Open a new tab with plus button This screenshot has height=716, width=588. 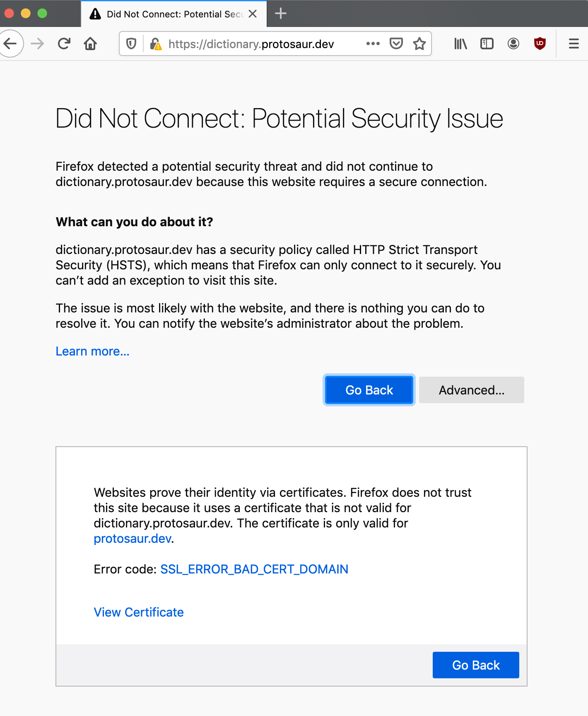[281, 14]
